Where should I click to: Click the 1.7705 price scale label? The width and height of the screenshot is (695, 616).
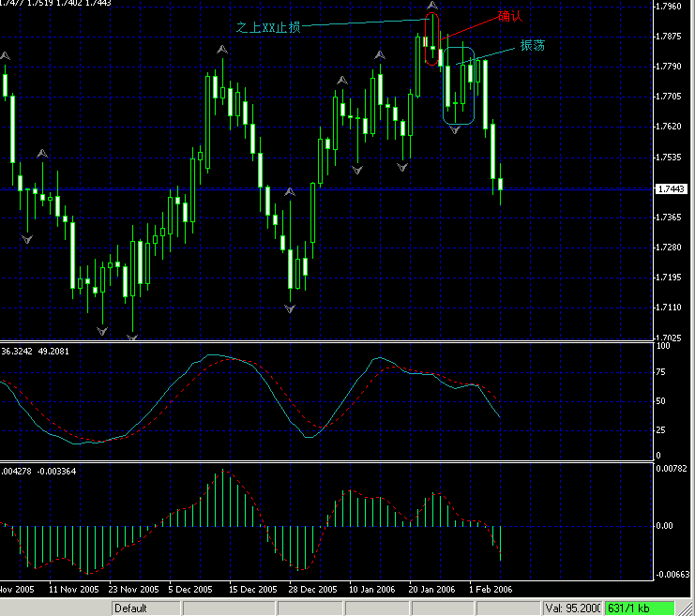pos(668,97)
